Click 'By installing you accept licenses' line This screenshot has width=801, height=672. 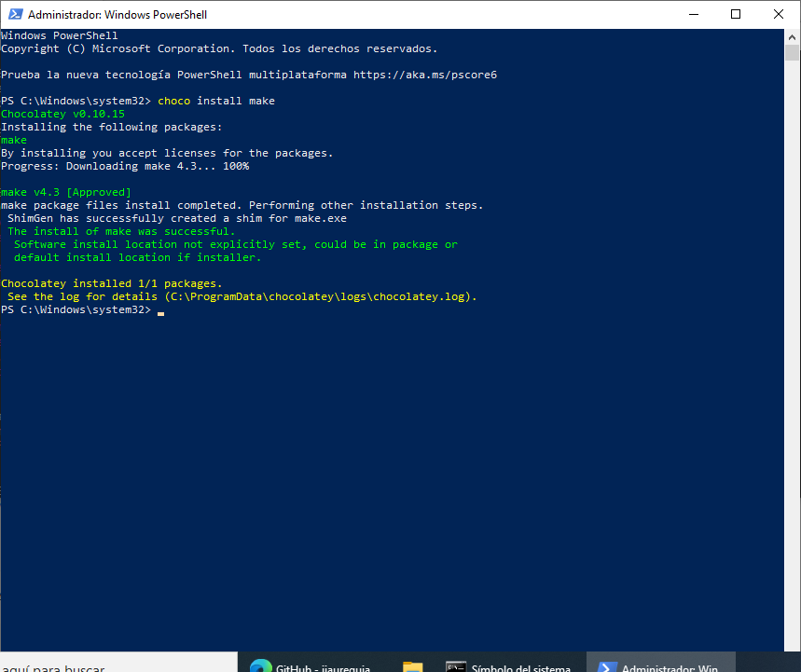coord(167,153)
